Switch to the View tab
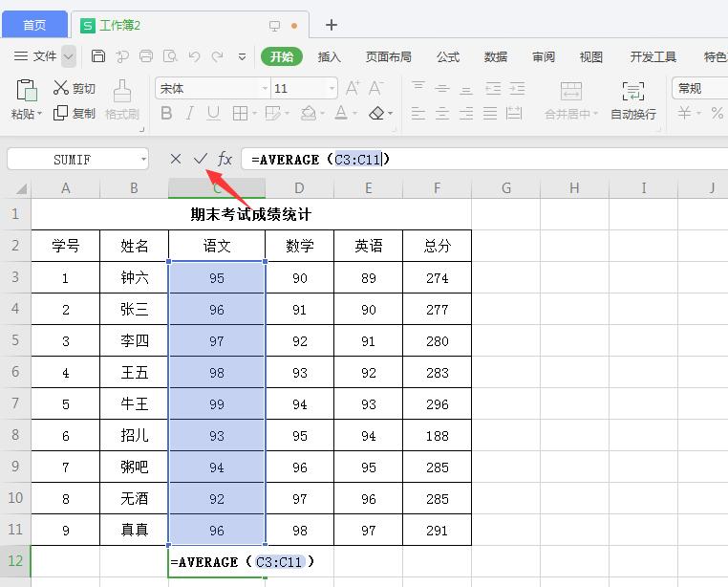Viewport: 728px width, 587px height. click(591, 56)
